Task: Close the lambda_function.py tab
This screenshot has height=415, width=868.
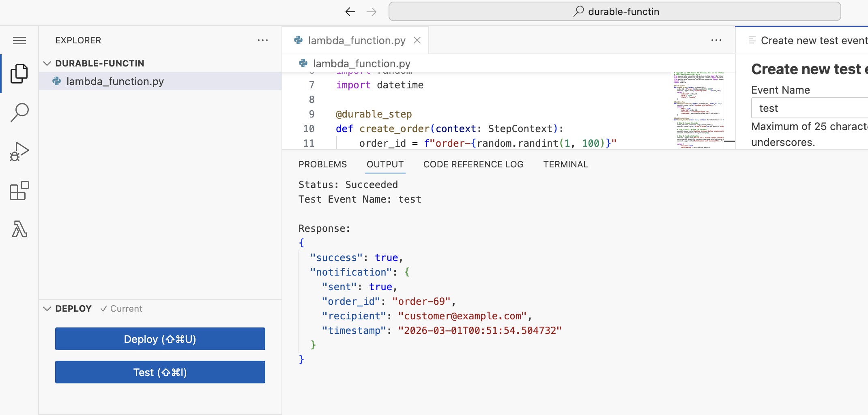Action: coord(417,41)
